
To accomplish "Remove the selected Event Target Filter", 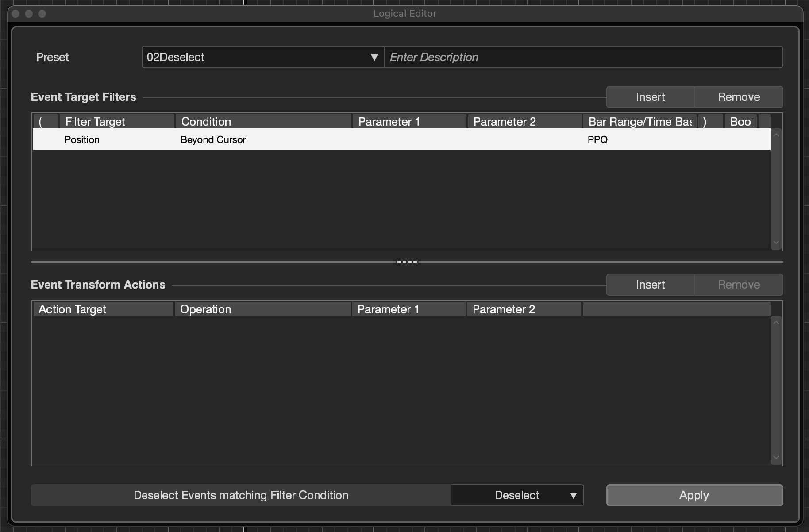I will (x=739, y=97).
